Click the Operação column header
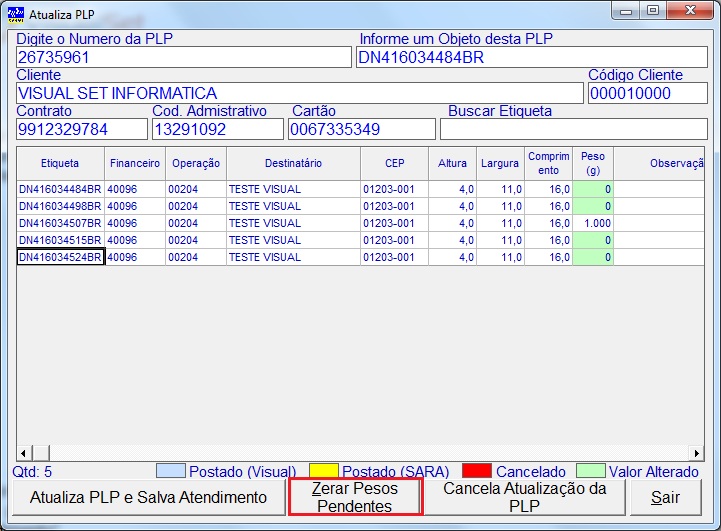 tap(196, 163)
